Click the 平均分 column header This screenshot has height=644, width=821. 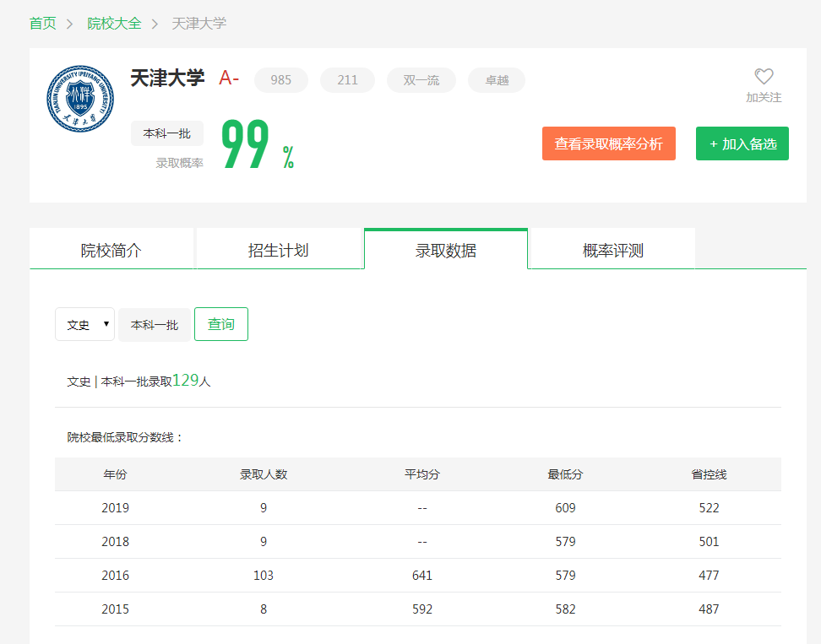point(422,474)
